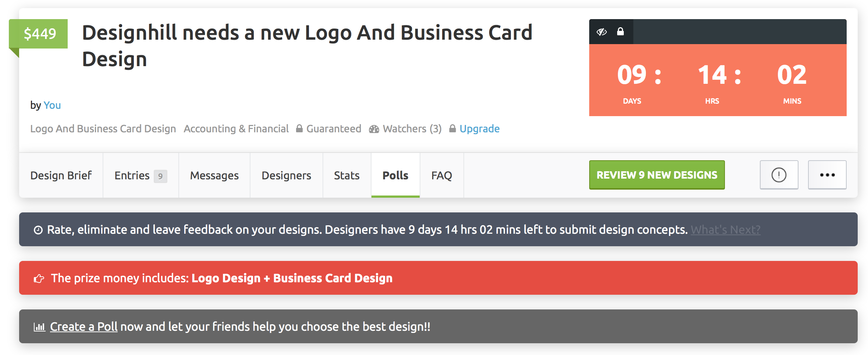868x355 pixels.
Task: Click the lock icon before Upgrade
Action: [453, 129]
